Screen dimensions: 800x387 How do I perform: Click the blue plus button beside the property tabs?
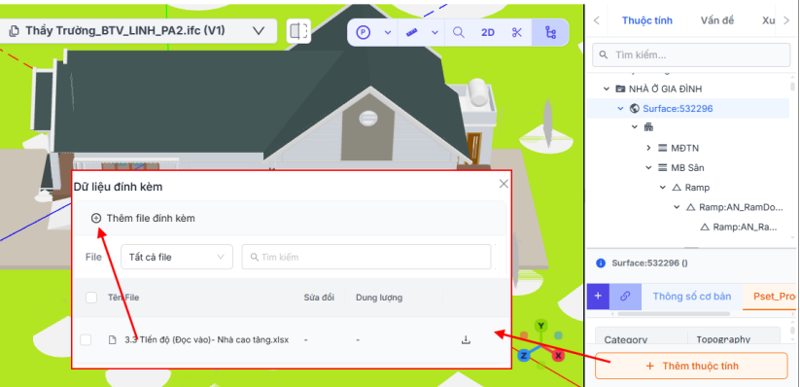coord(598,296)
